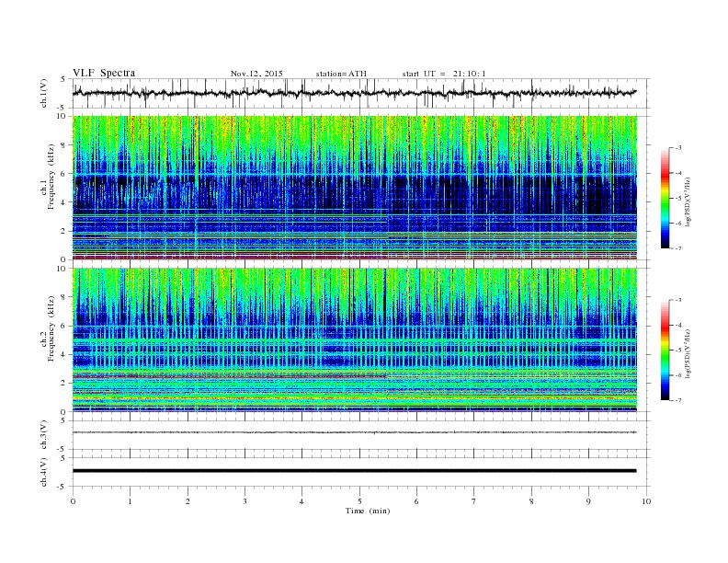Click the "6" kHz tick on the ch.2 frequency axis
The width and height of the screenshot is (728, 563).
click(63, 326)
